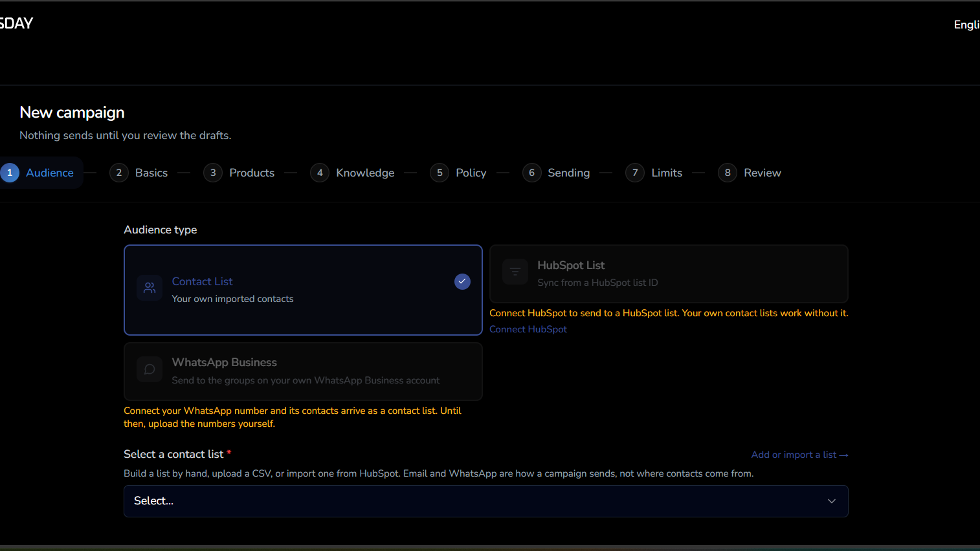The width and height of the screenshot is (980, 551).
Task: Open the Select contact list dropdown
Action: pyautogui.click(x=485, y=501)
